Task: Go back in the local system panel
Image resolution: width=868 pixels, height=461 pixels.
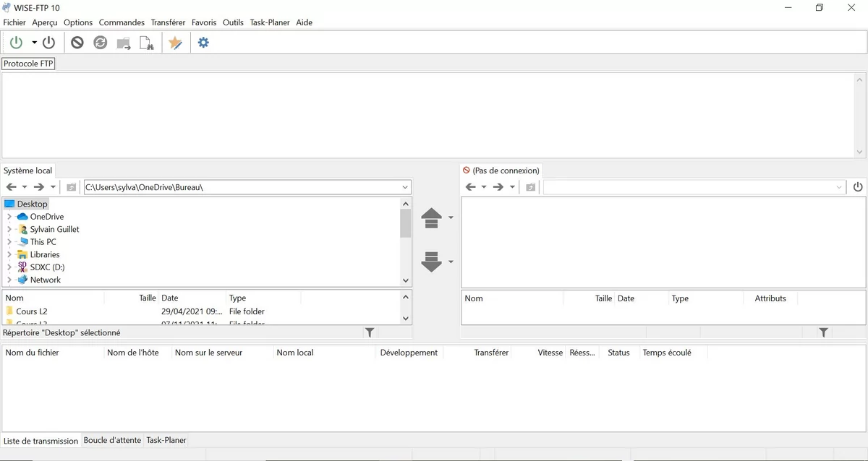Action: 12,187
